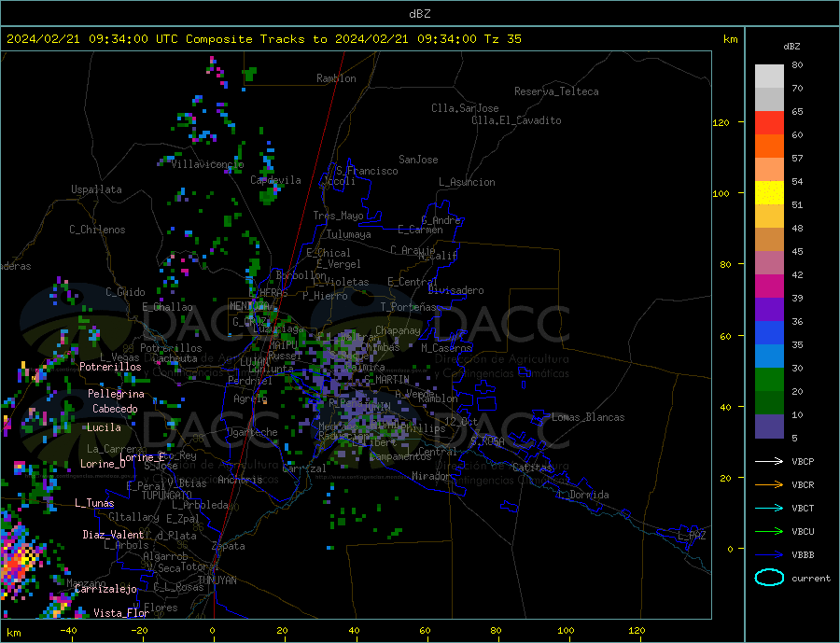Click the S_ROSA label
Viewport: 840px width, 643px height.
tap(487, 441)
